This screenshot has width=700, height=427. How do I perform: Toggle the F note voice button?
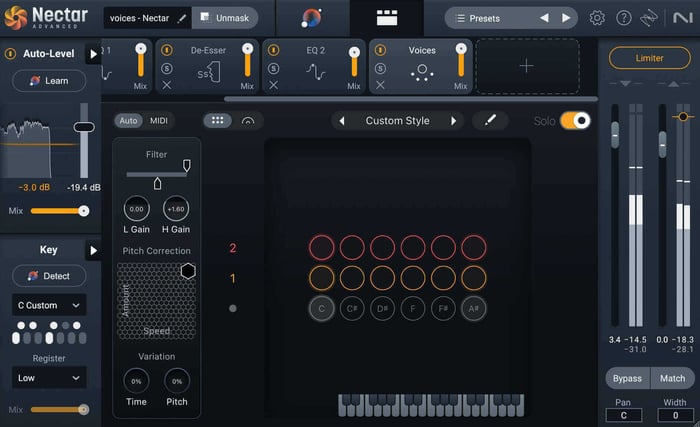pos(412,308)
